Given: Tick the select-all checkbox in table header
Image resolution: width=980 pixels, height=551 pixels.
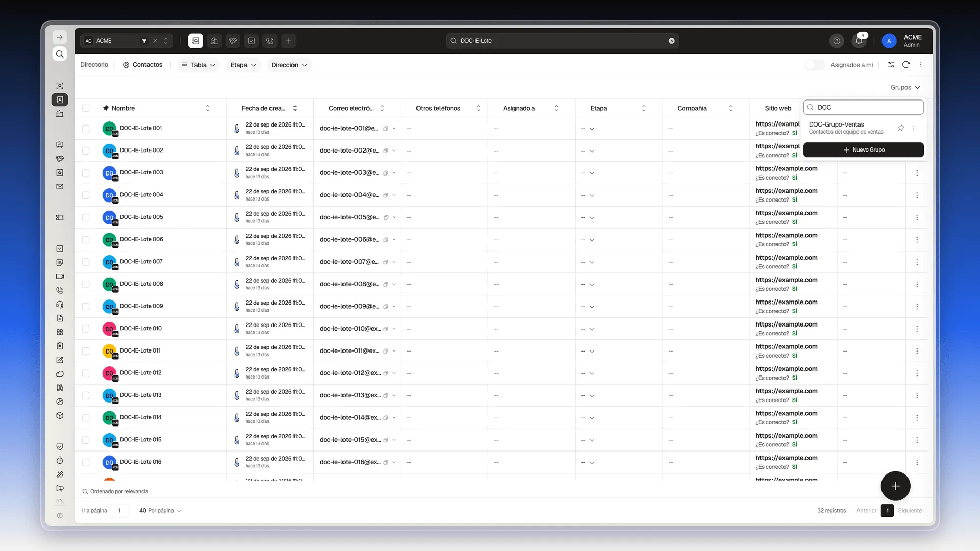Looking at the screenshot, I should click(86, 108).
